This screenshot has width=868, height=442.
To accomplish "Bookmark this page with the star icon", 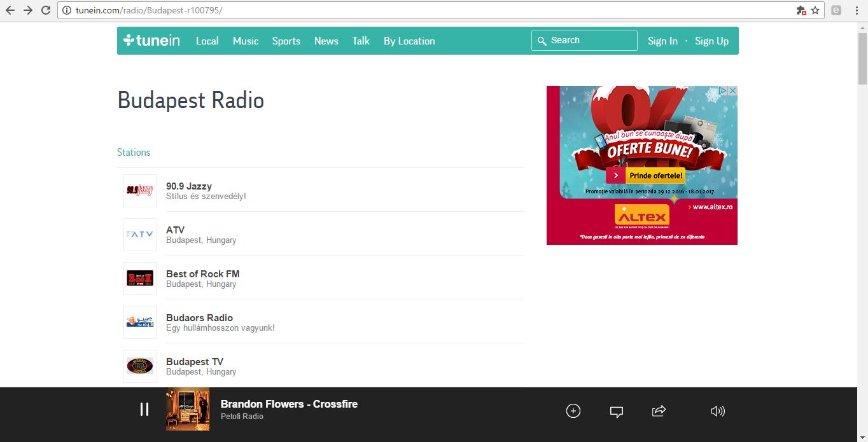I will click(815, 10).
